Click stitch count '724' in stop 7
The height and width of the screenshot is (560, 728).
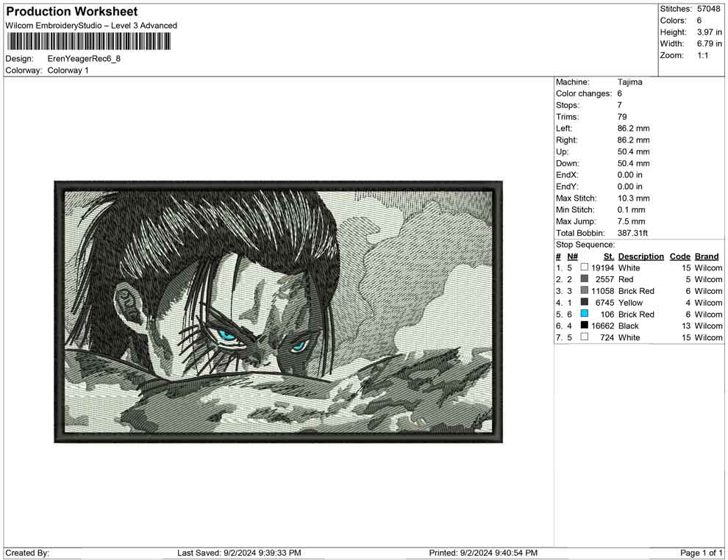(607, 337)
